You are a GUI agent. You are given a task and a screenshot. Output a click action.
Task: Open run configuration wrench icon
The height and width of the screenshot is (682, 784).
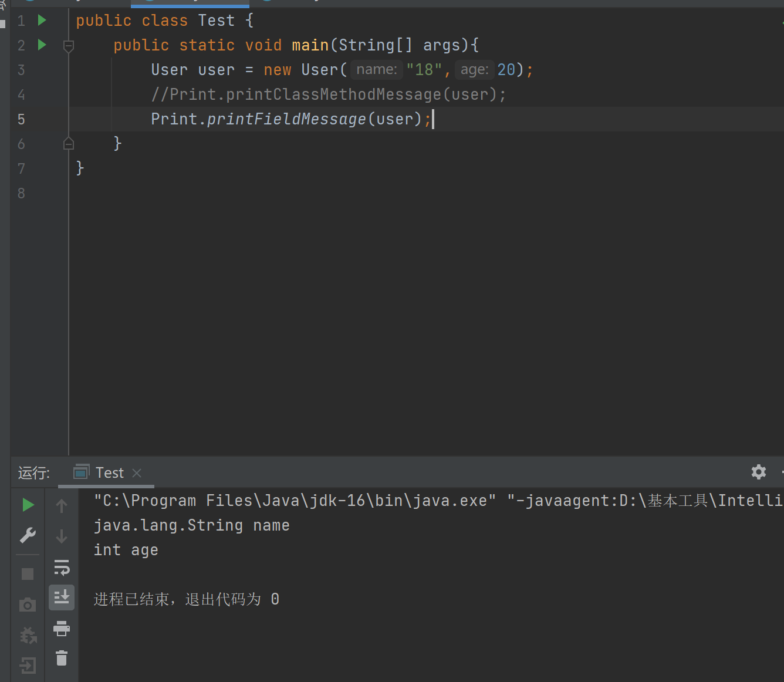point(28,535)
